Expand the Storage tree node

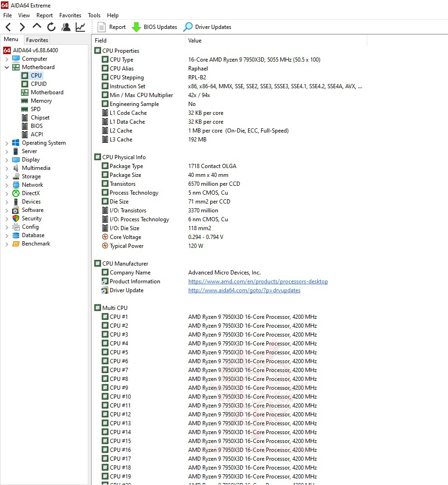(x=7, y=176)
